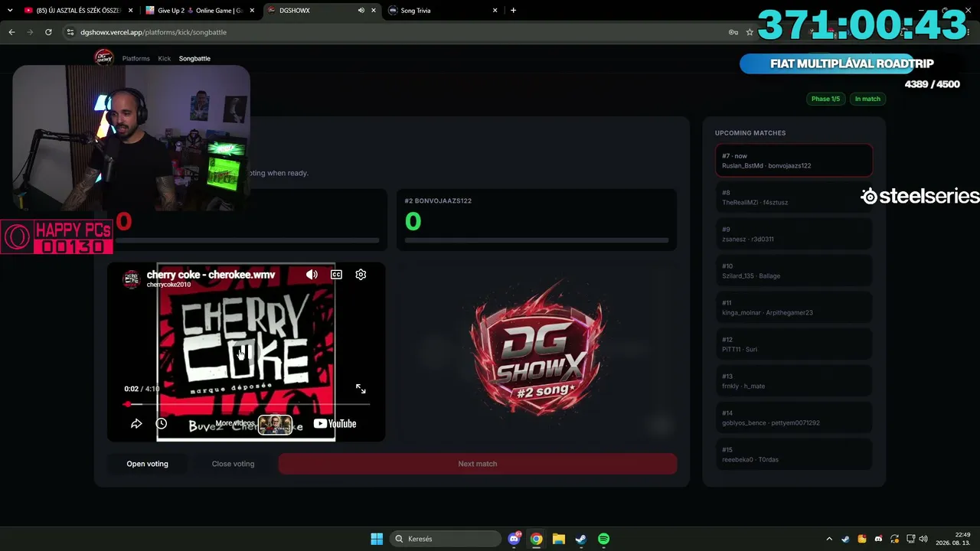The image size is (980, 551).
Task: Click the Open voting button
Action: [147, 464]
